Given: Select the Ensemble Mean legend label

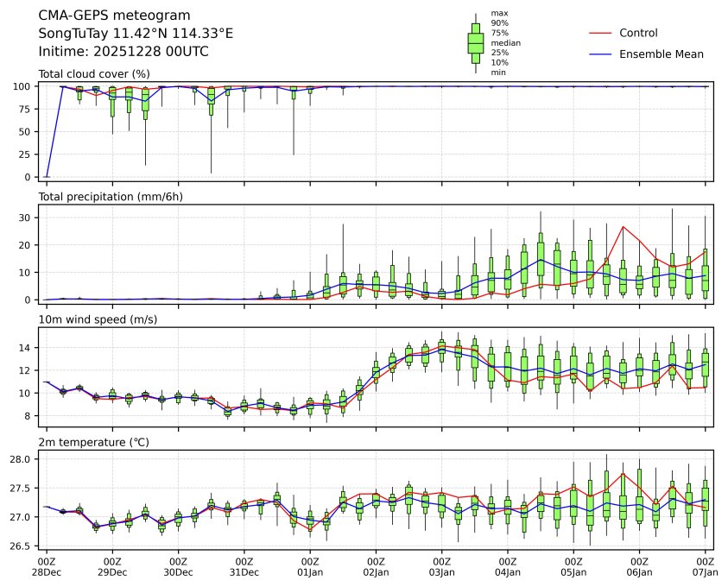Looking at the screenshot, I should pos(662,54).
